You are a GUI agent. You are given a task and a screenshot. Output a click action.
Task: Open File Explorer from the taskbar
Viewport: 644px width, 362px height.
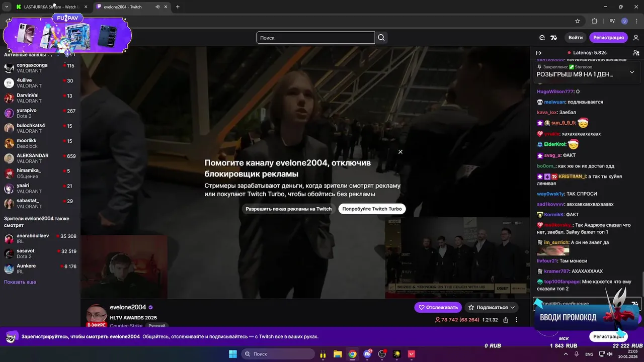tap(338, 354)
